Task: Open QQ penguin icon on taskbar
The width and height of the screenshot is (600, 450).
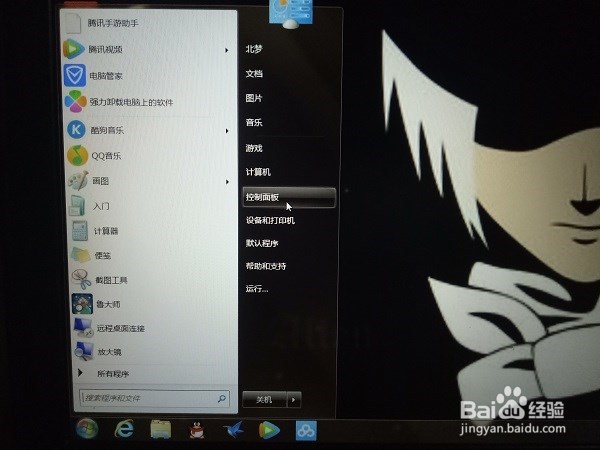Action: coord(197,430)
